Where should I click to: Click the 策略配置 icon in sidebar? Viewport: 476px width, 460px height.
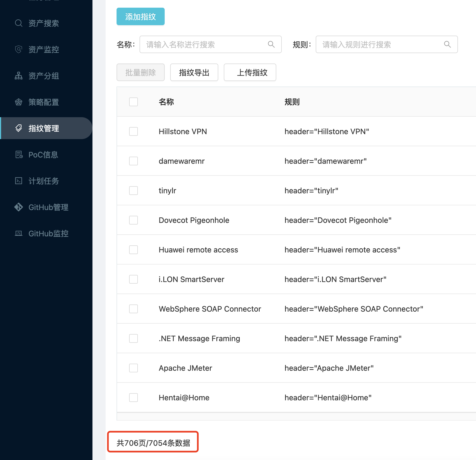(19, 102)
